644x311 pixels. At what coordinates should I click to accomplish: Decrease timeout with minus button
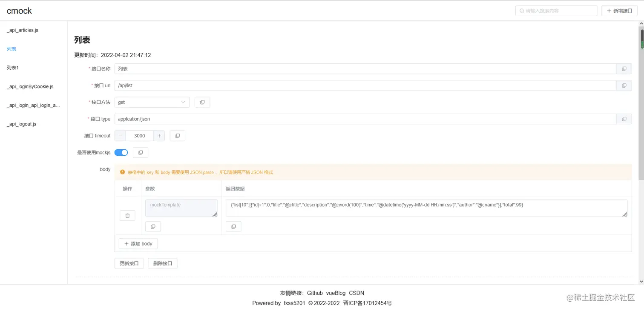[120, 136]
